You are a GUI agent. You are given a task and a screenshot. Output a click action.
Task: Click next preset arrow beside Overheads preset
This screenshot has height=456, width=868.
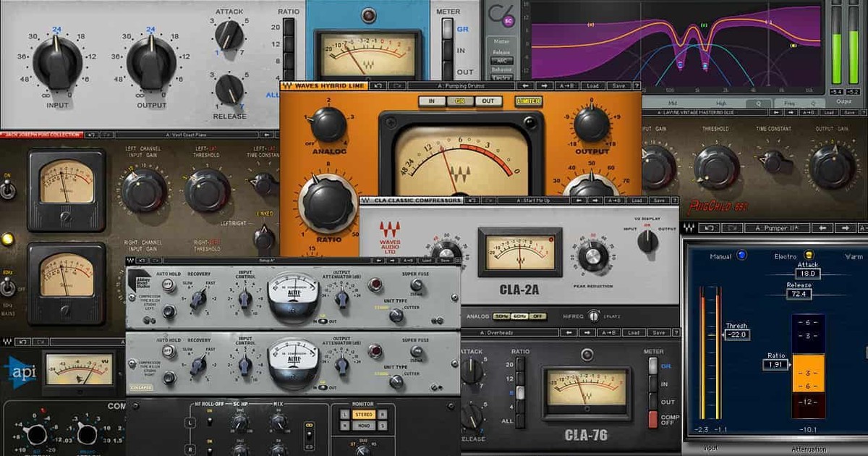click(x=587, y=333)
